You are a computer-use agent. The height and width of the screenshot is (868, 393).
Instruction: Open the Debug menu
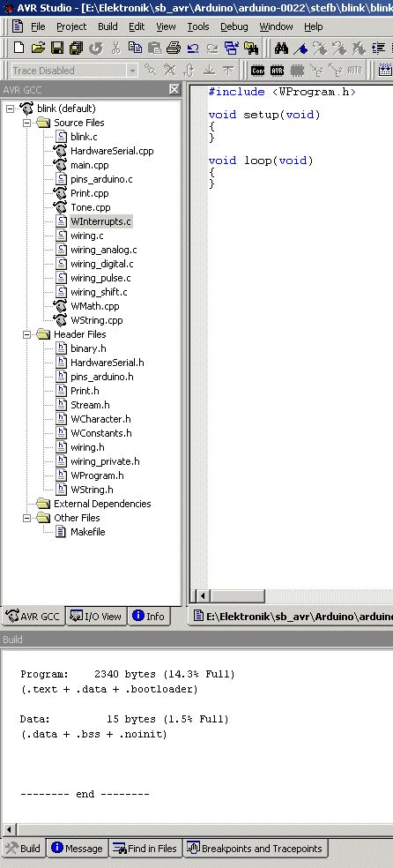tap(234, 26)
